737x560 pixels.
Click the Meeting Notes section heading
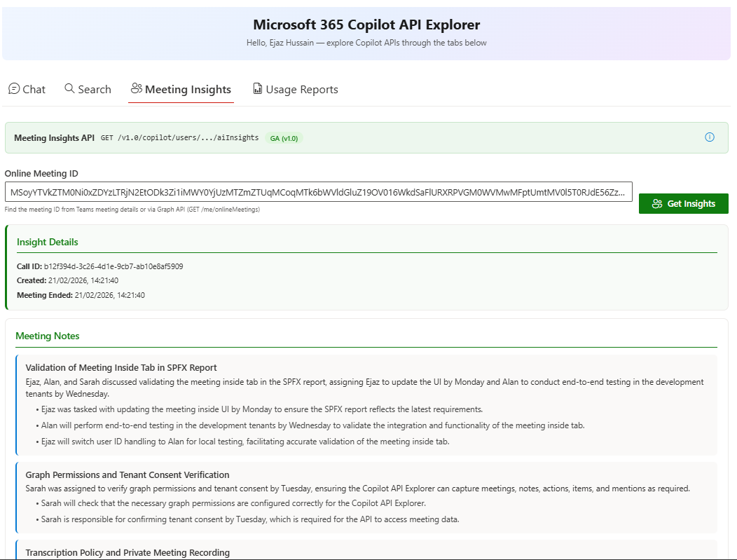47,336
